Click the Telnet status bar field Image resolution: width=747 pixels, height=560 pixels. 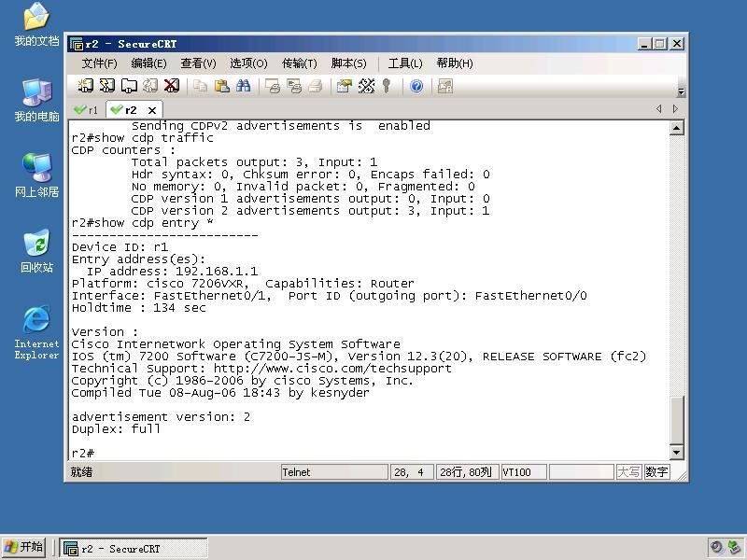tap(334, 472)
